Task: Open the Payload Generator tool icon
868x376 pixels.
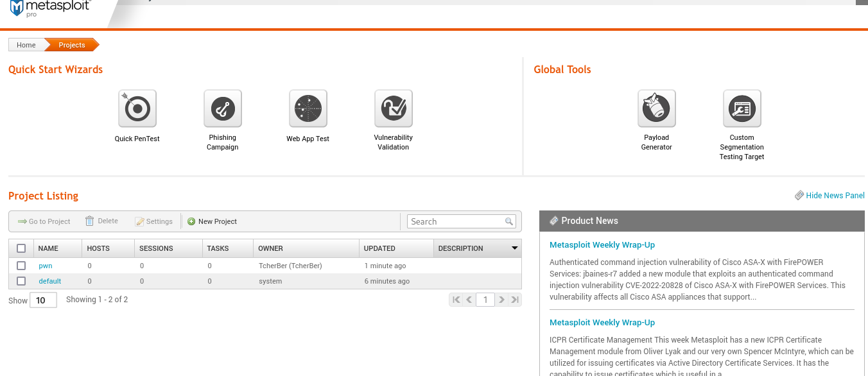Action: (656, 108)
